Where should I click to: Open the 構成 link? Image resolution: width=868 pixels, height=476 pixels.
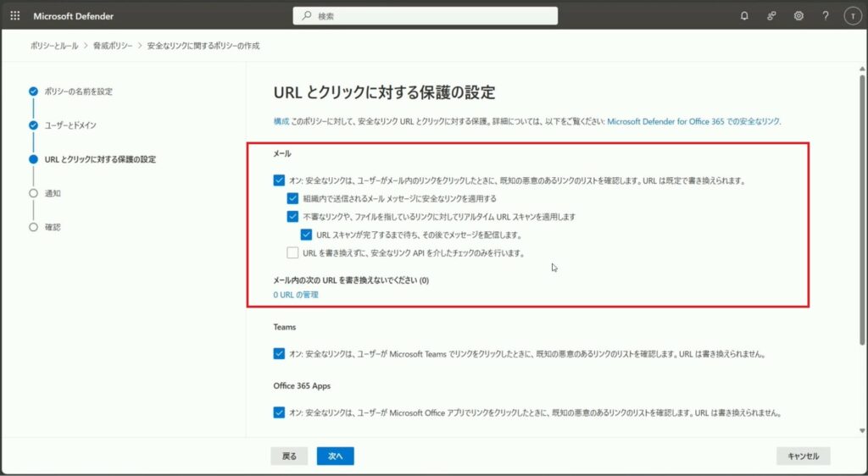[x=281, y=122]
